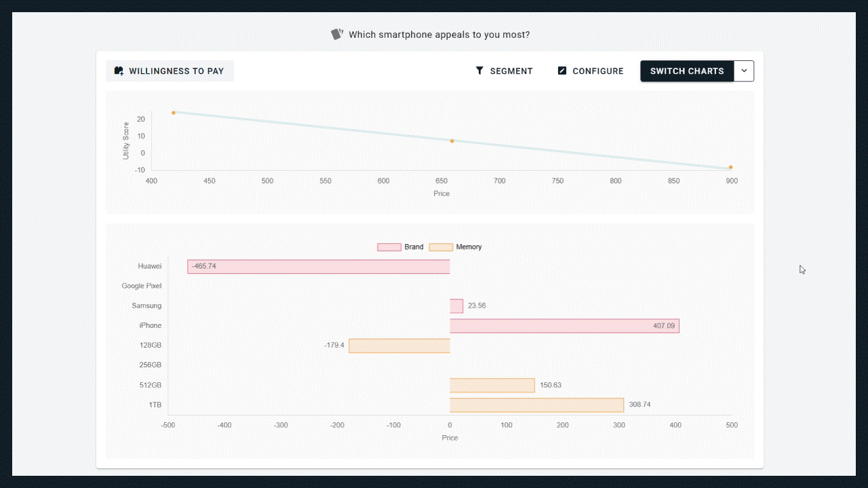Click the 'iPhone' axis label

(x=151, y=326)
